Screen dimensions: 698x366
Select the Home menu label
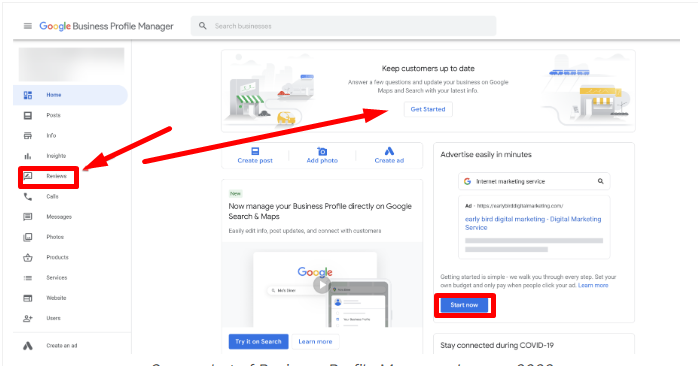[54, 95]
